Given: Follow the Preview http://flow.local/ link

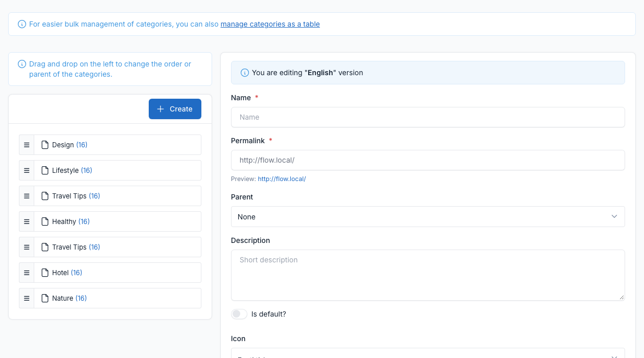Looking at the screenshot, I should click(x=282, y=179).
